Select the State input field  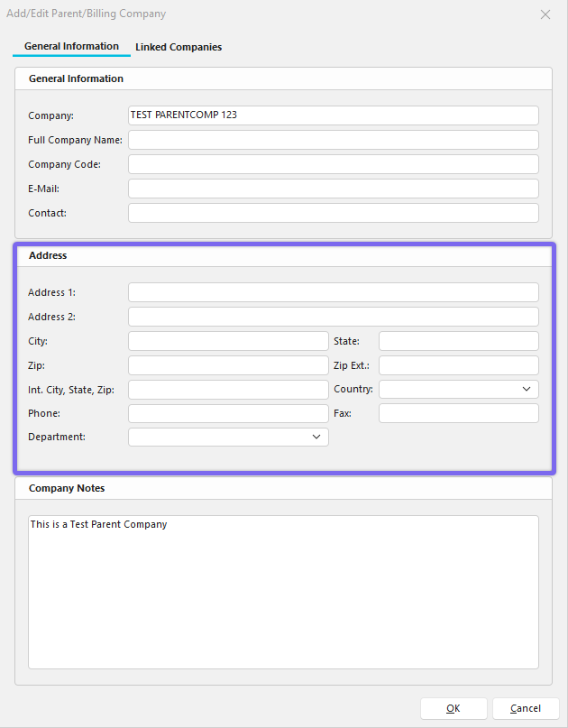458,341
